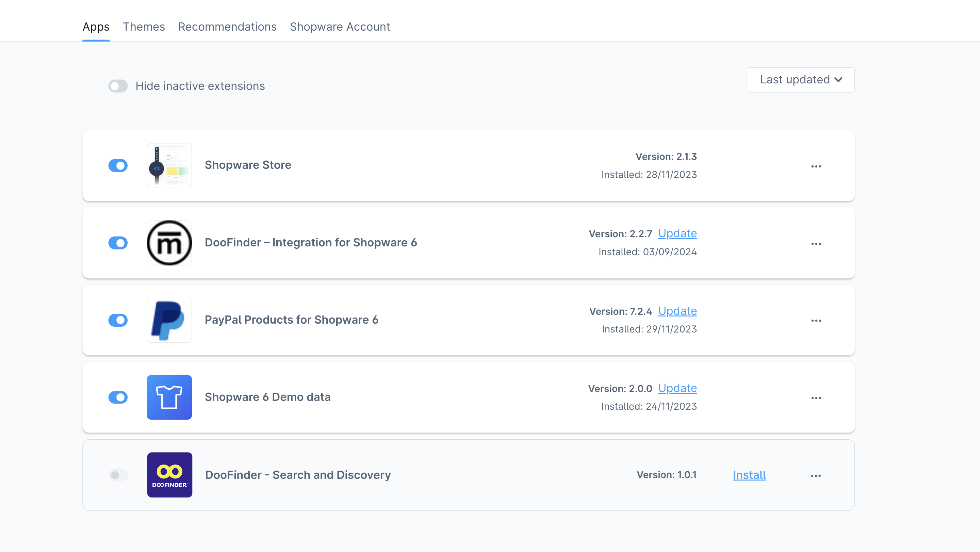
Task: Open the Shopware Store app icon
Action: tap(169, 165)
